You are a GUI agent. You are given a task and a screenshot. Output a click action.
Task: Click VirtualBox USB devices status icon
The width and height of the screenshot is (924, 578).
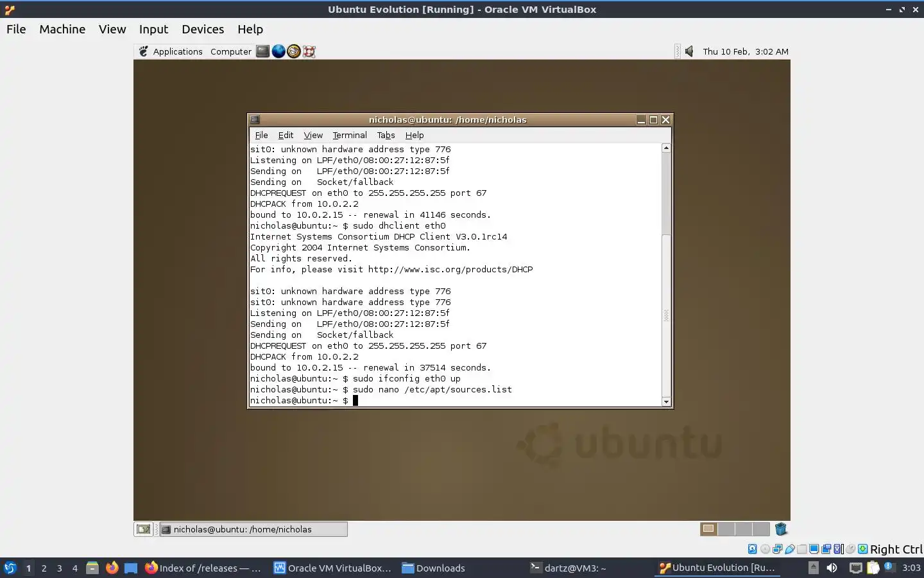(790, 549)
